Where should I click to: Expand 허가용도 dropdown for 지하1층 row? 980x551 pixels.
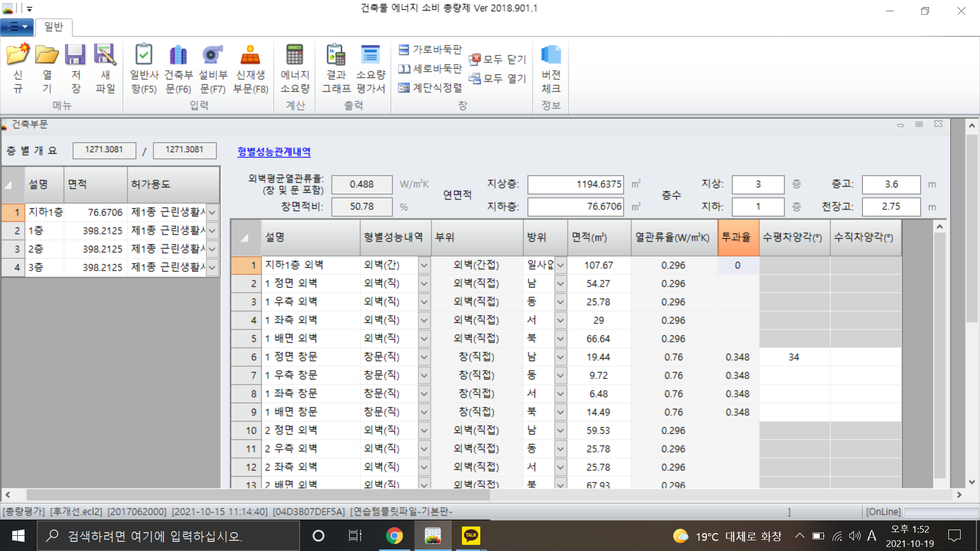[213, 212]
